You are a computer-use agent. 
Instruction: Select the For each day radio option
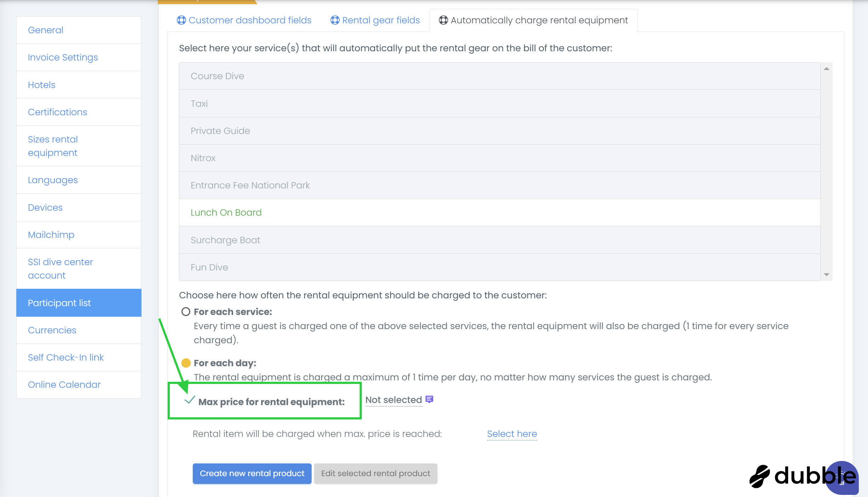(186, 363)
